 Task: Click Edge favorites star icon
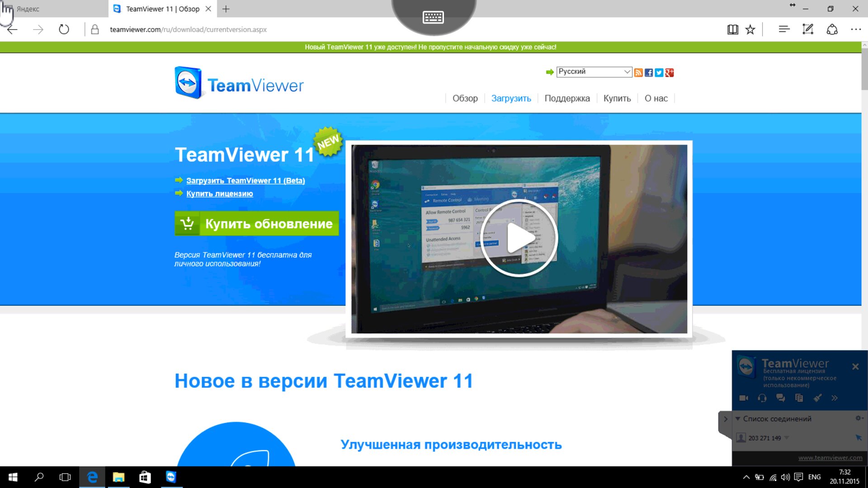click(750, 30)
